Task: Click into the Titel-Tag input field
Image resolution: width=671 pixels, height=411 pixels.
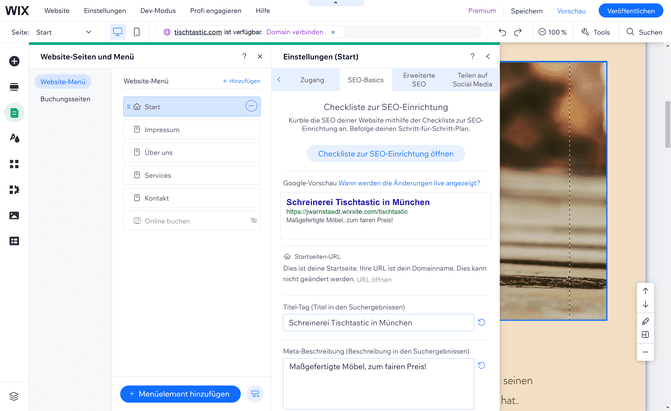Action: tap(378, 322)
